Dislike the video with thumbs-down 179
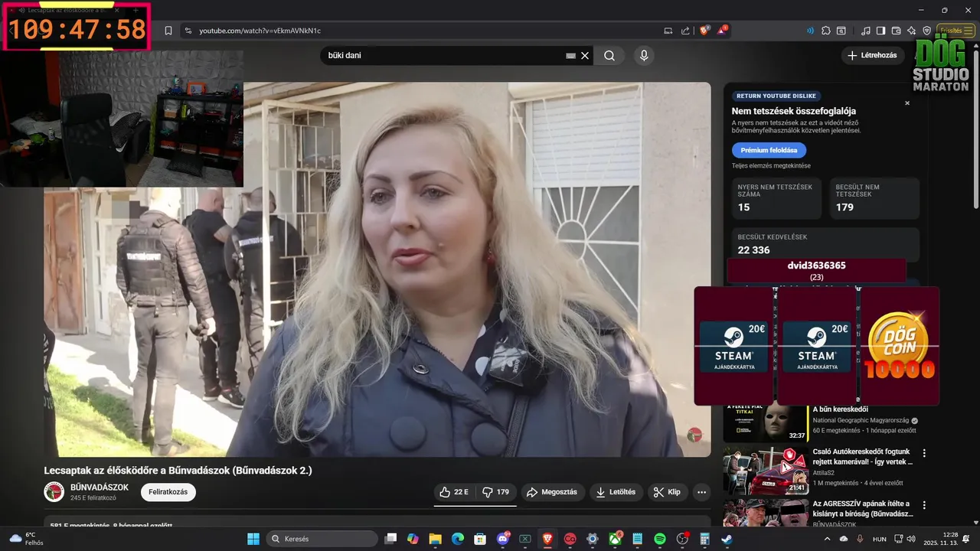The height and width of the screenshot is (551, 980). [x=495, y=492]
